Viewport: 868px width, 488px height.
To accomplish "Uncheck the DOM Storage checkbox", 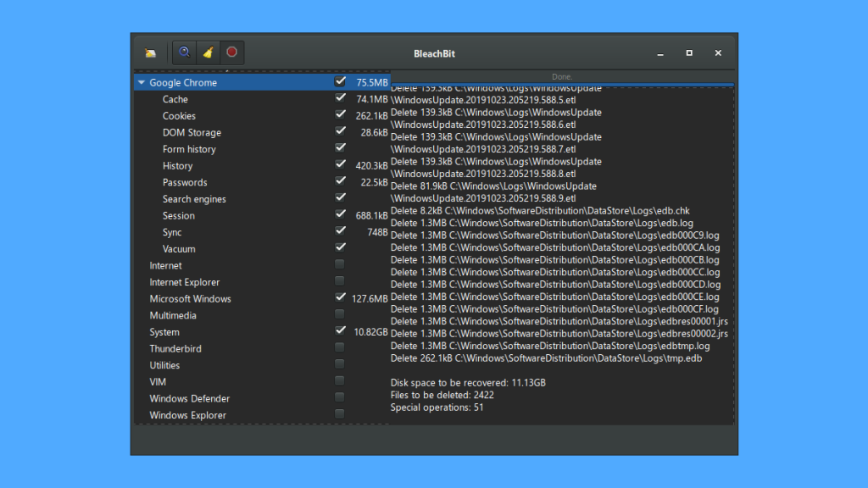I will tap(340, 131).
